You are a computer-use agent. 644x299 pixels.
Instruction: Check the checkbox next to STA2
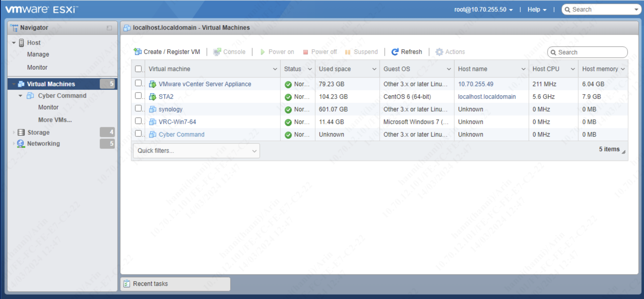(x=138, y=96)
